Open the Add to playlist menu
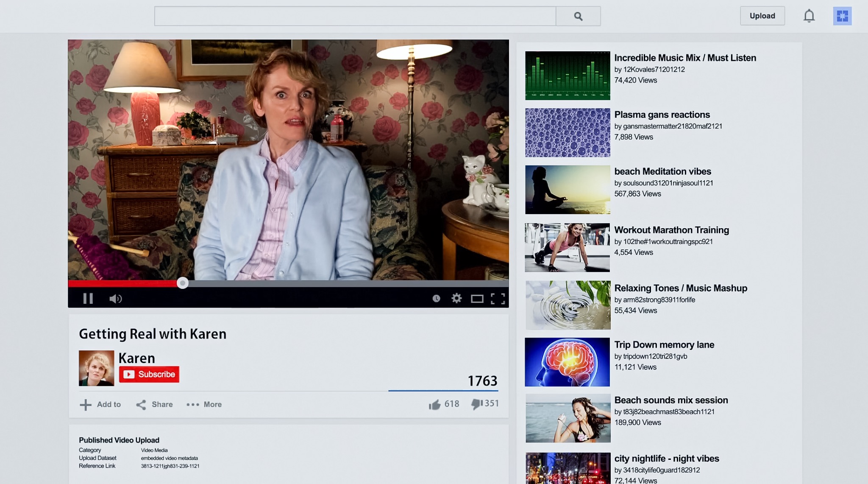 point(100,405)
